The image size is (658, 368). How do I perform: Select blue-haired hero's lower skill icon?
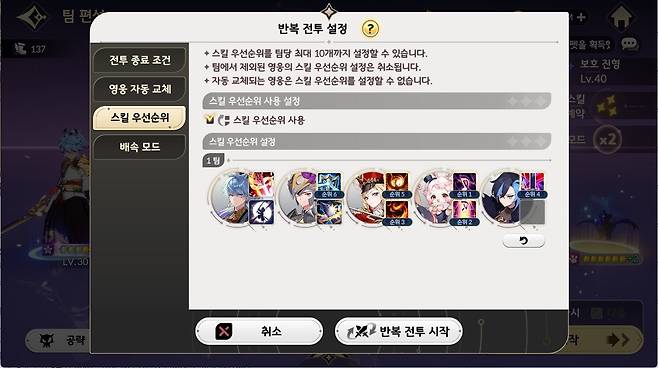pyautogui.click(x=261, y=211)
